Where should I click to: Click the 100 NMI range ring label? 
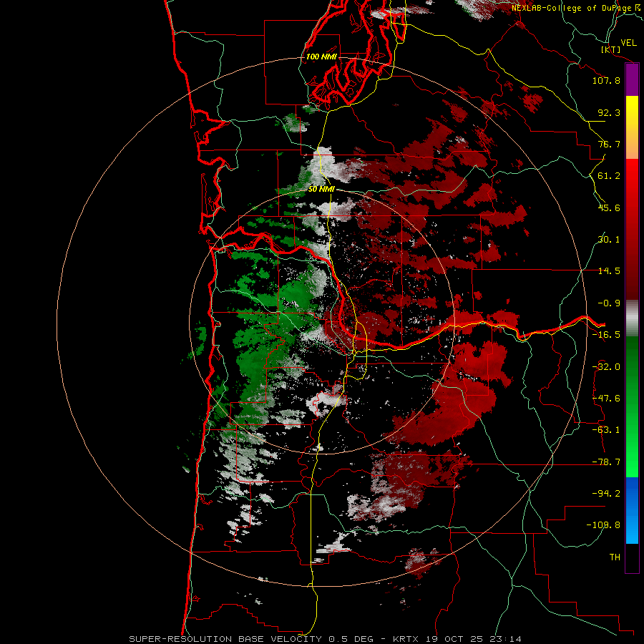[x=321, y=57]
